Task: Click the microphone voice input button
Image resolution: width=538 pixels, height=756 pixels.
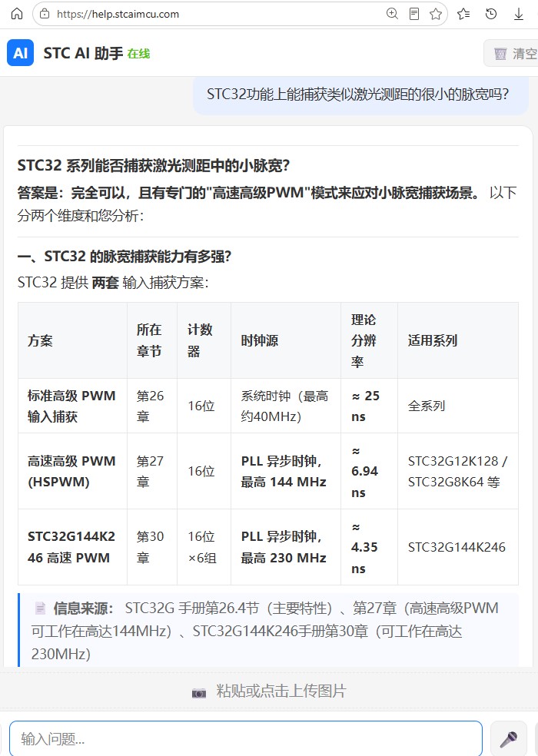Action: coord(508,738)
